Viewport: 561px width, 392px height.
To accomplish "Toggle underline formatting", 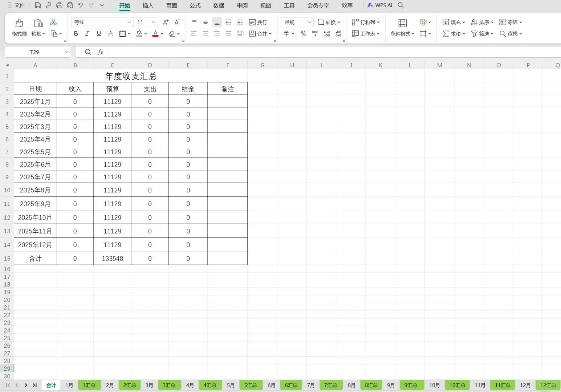I will pos(99,34).
